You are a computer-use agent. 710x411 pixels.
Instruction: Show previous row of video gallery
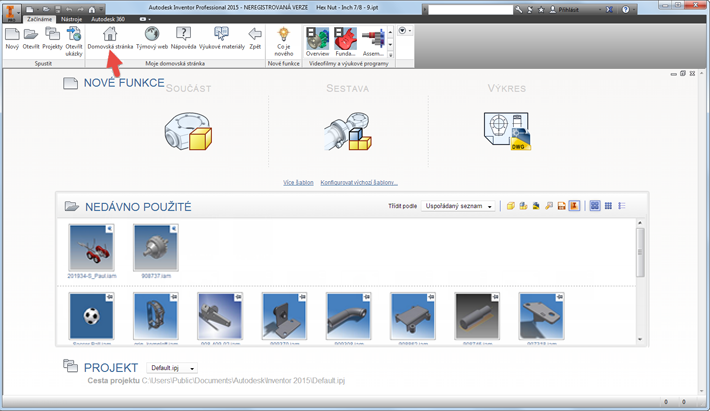(390, 32)
